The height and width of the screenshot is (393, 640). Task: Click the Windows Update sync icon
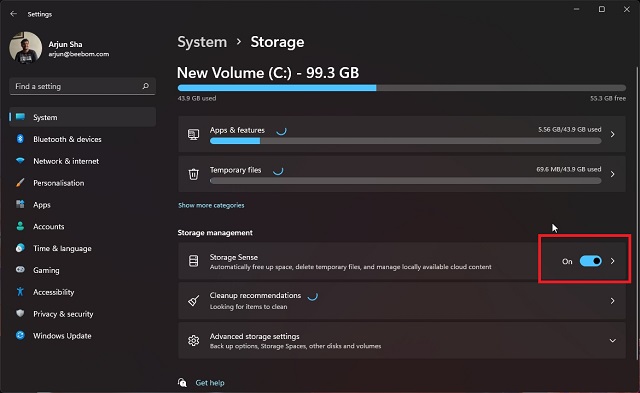[x=20, y=335]
